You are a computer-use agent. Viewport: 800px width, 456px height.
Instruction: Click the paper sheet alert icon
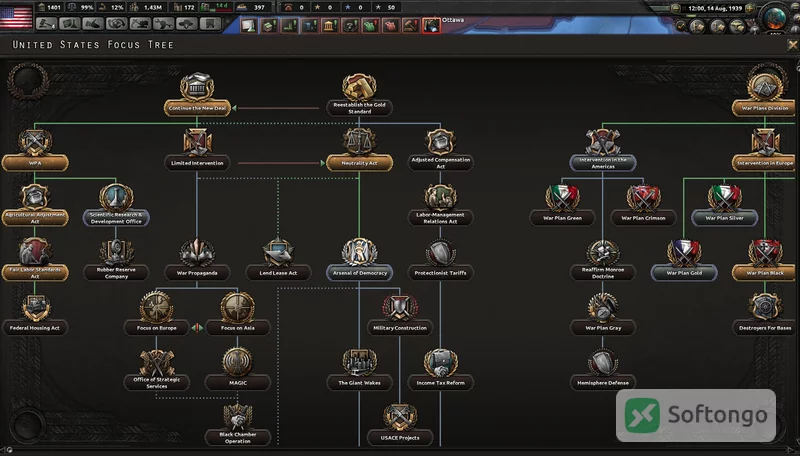[249, 25]
